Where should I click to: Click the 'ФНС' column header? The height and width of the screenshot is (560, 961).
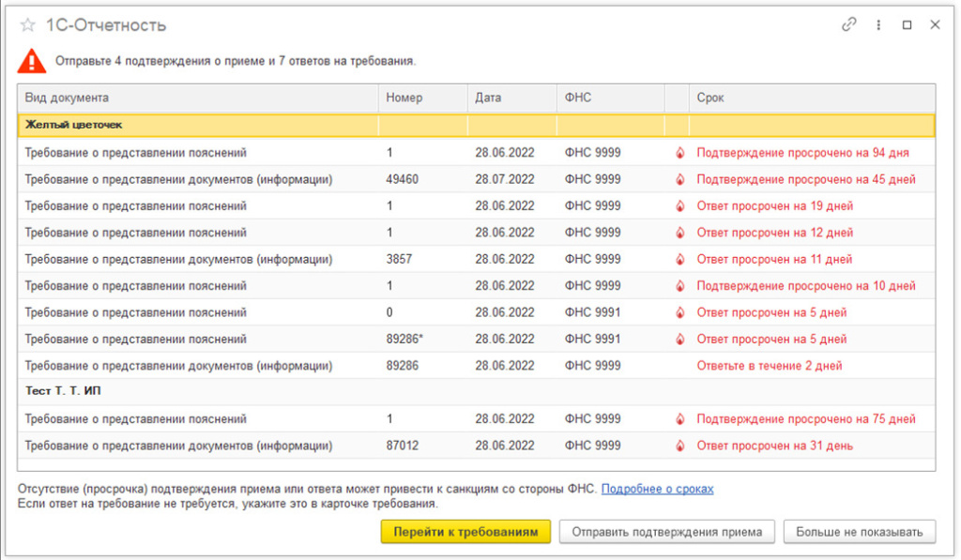pyautogui.click(x=610, y=98)
